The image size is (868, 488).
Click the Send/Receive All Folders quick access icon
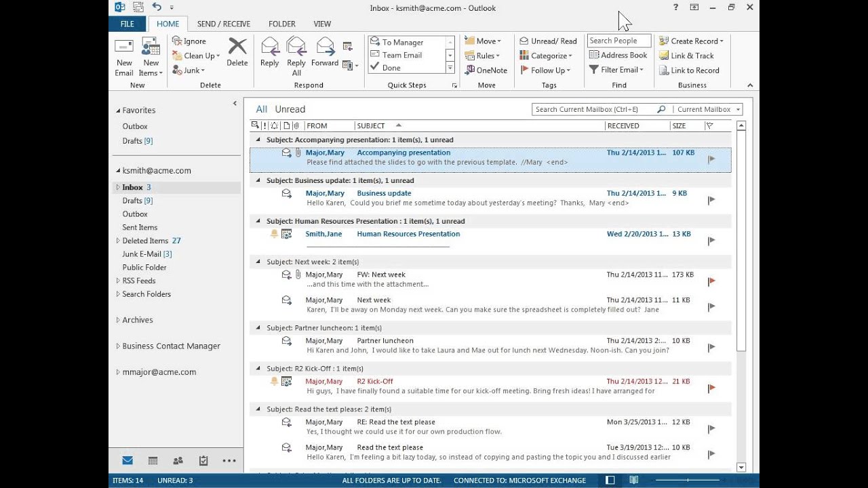point(138,7)
